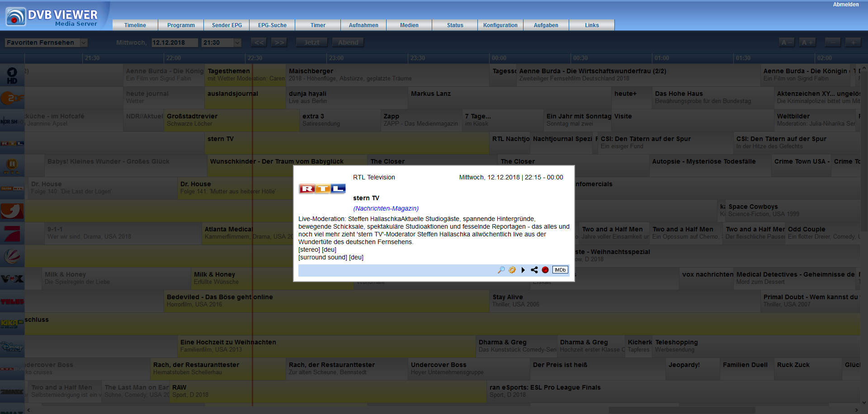
Task: Open the IMDb lookup for stern TV
Action: point(560,270)
